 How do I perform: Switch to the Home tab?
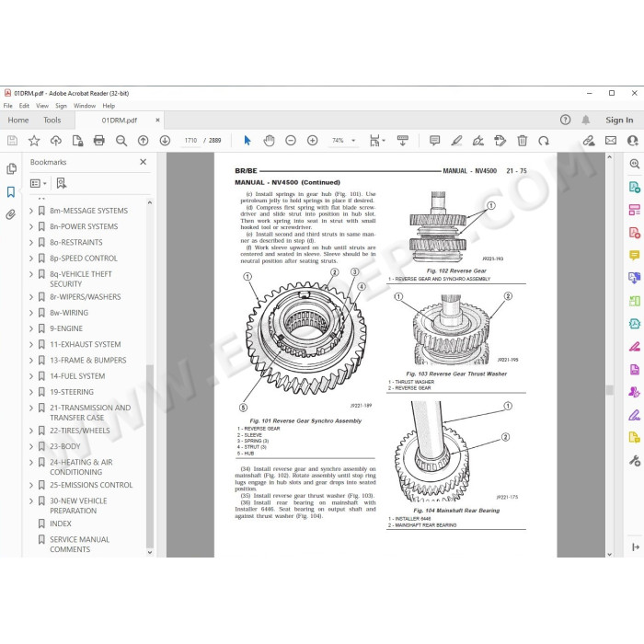[x=18, y=120]
